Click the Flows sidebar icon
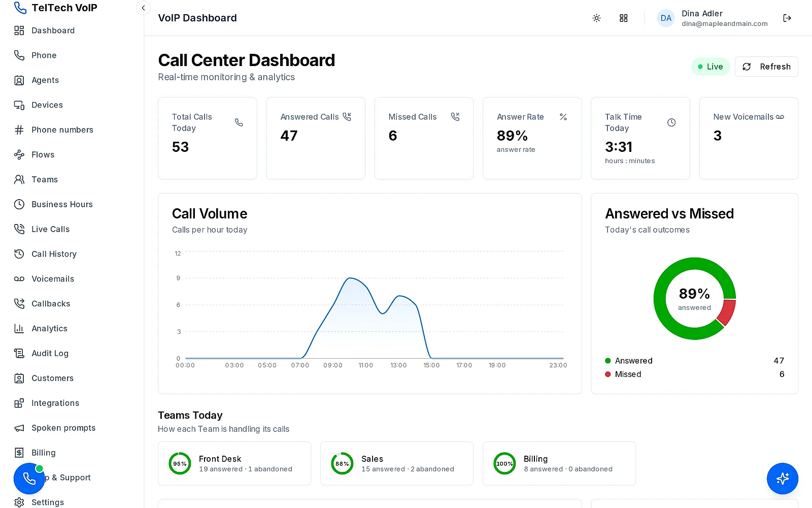812x508 pixels. (x=19, y=155)
